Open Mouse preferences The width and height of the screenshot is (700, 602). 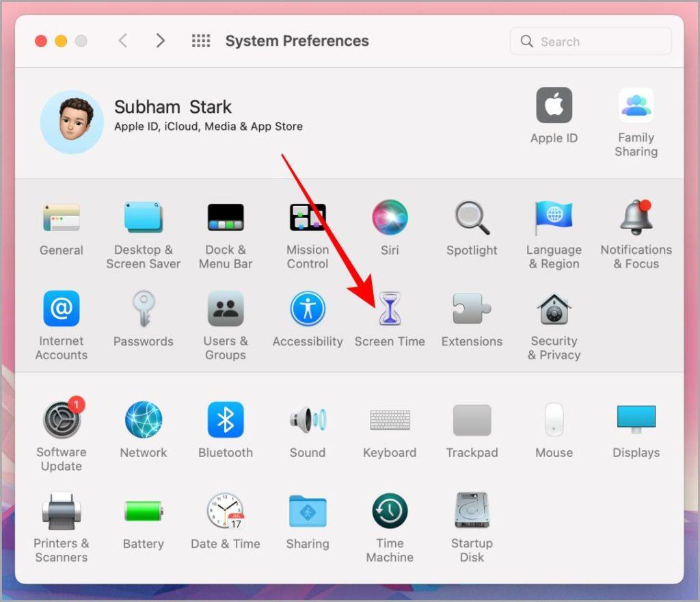pos(554,419)
